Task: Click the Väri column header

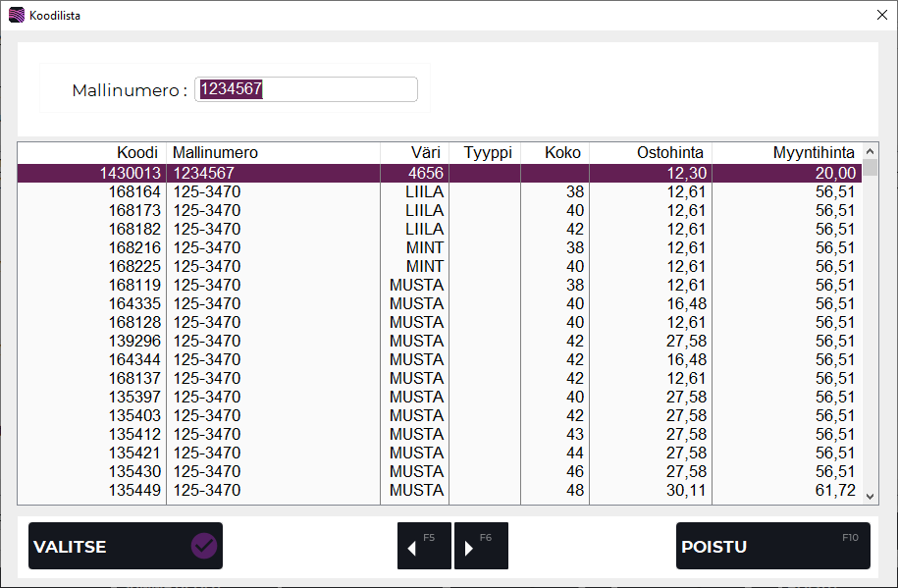Action: 414,152
